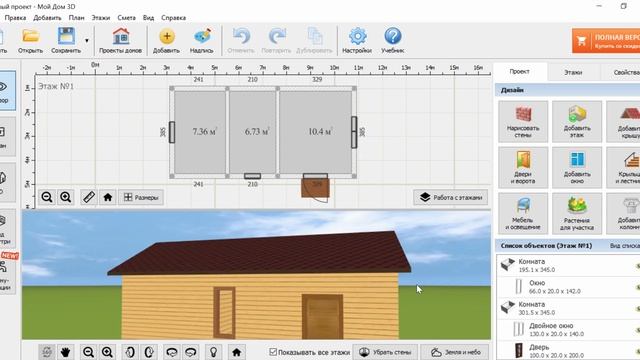
Task: Select the brown door object on the plan
Action: click(315, 188)
